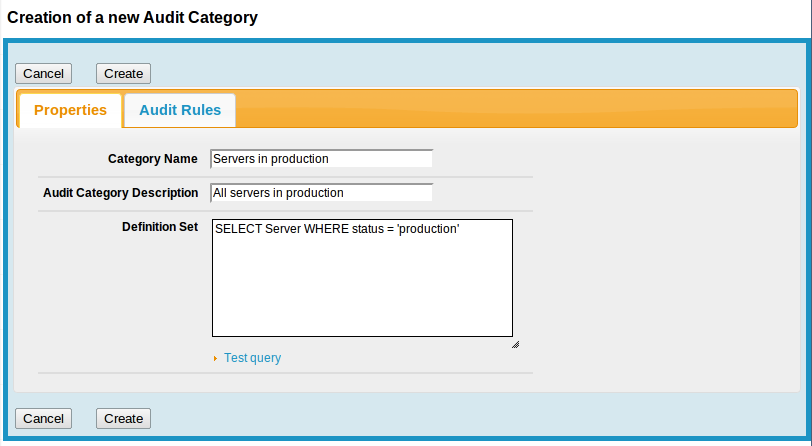Click the empty orange tab bar area

520,108
